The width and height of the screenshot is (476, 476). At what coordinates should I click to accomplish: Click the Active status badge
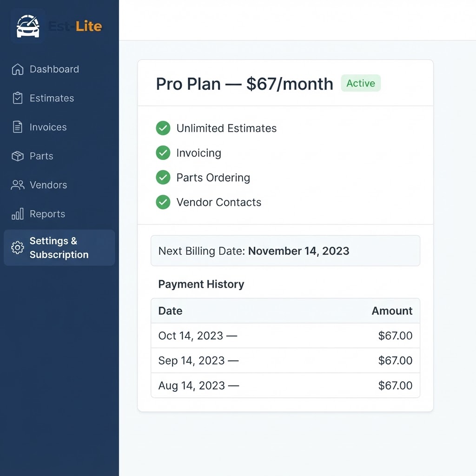pos(361,83)
